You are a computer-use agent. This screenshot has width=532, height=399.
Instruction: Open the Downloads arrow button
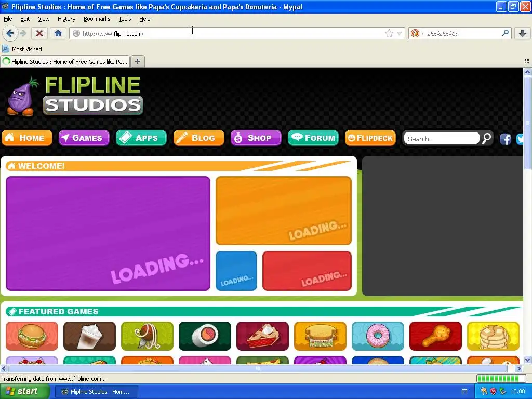click(x=523, y=33)
